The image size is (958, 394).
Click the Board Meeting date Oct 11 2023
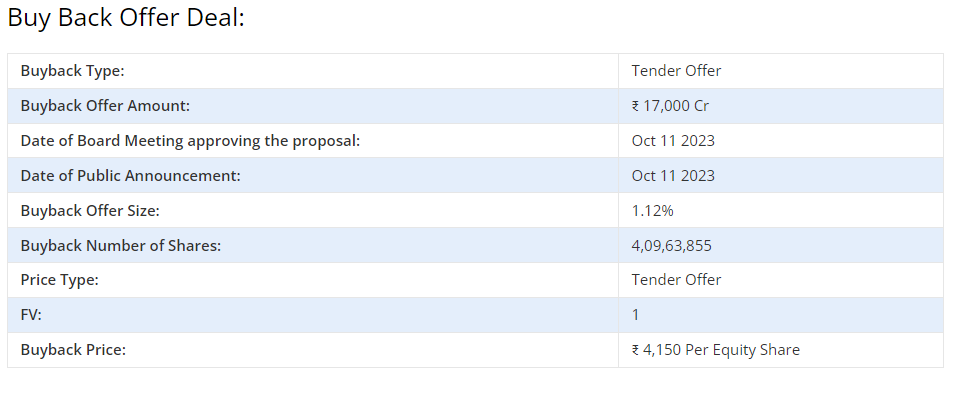click(x=673, y=140)
